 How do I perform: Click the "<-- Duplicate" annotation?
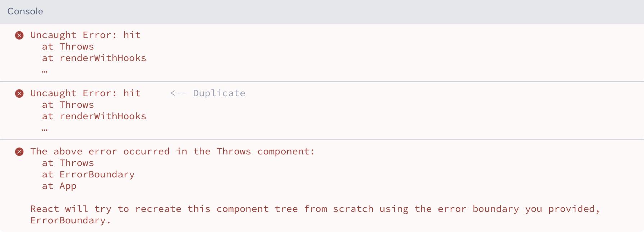208,93
